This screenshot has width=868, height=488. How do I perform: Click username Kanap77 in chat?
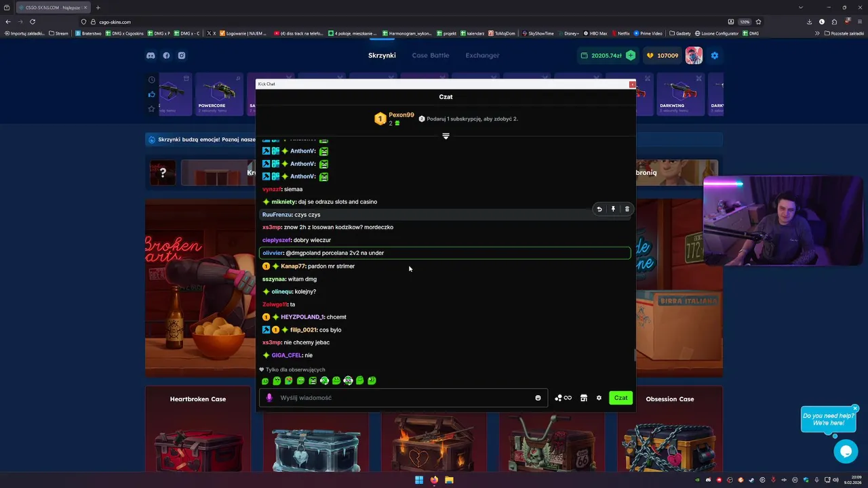tap(293, 266)
